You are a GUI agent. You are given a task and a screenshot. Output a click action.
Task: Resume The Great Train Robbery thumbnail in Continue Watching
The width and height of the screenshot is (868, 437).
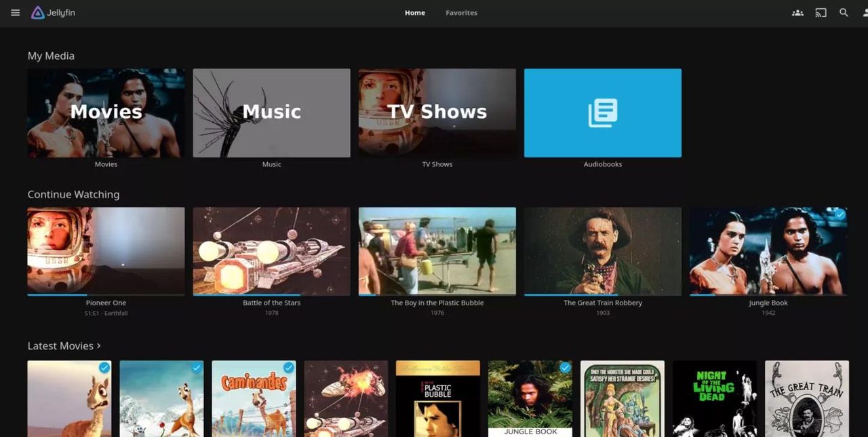tap(603, 251)
